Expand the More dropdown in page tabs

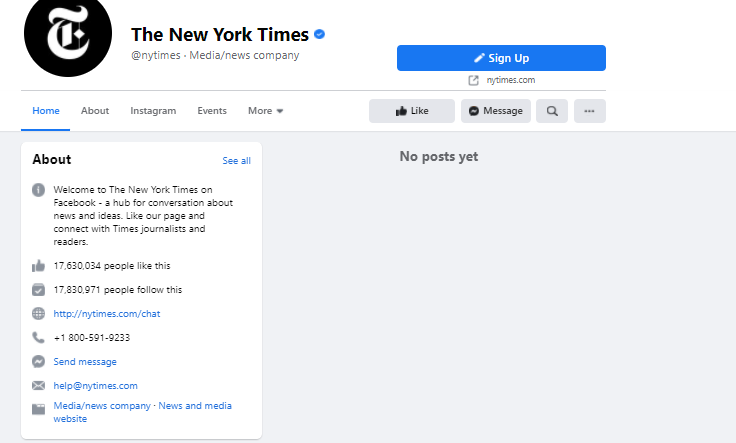[x=266, y=111]
